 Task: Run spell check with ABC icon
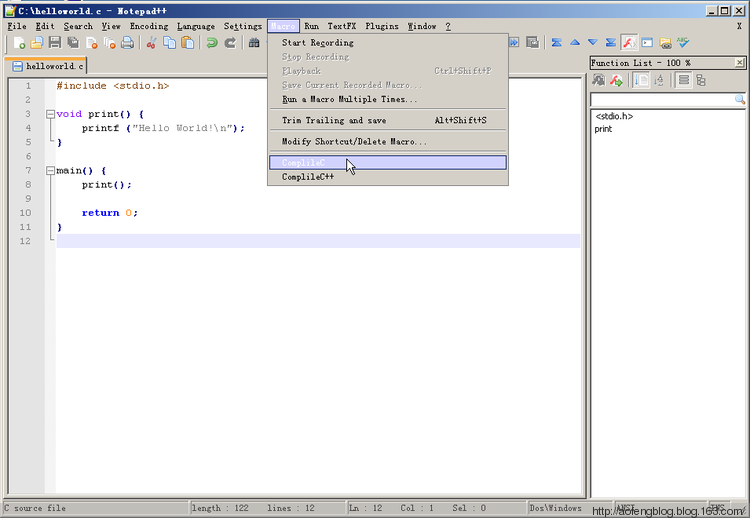coord(684,43)
